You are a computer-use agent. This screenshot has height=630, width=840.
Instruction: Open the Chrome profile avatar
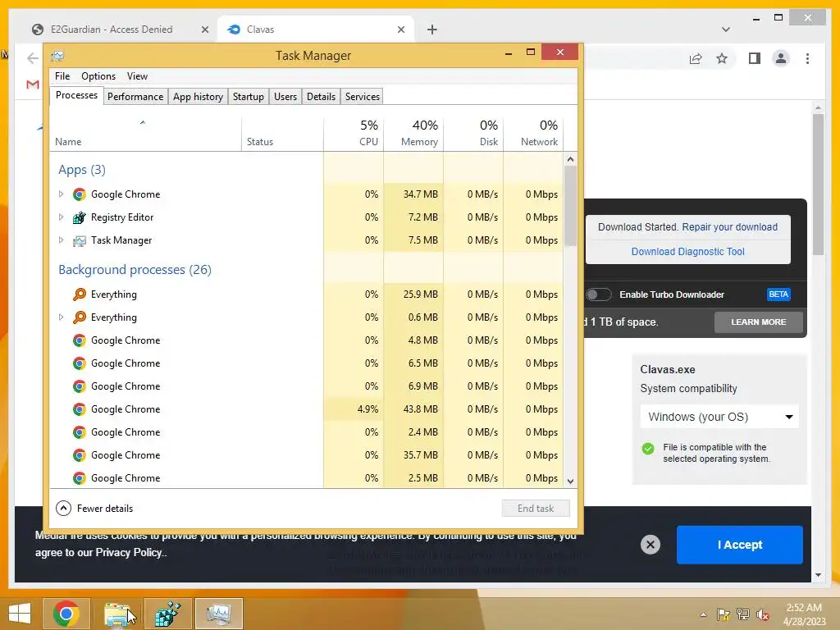[781, 58]
